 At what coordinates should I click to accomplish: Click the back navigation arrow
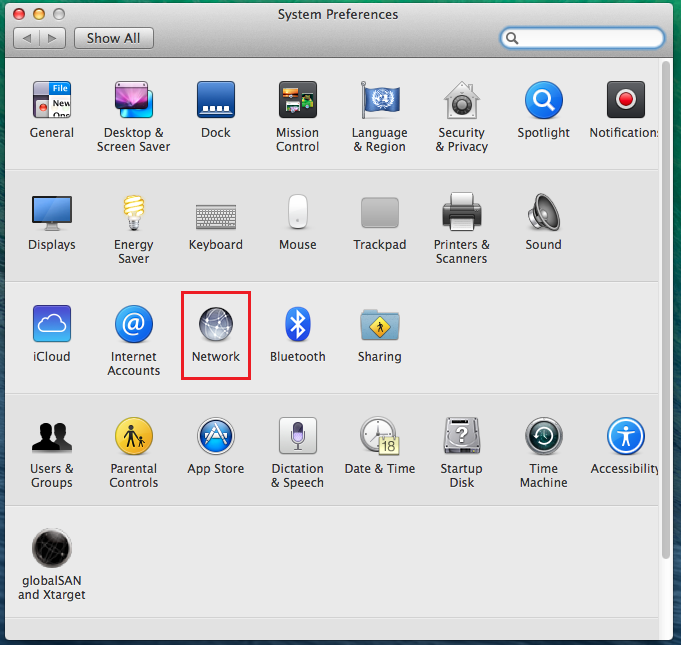pyautogui.click(x=28, y=38)
